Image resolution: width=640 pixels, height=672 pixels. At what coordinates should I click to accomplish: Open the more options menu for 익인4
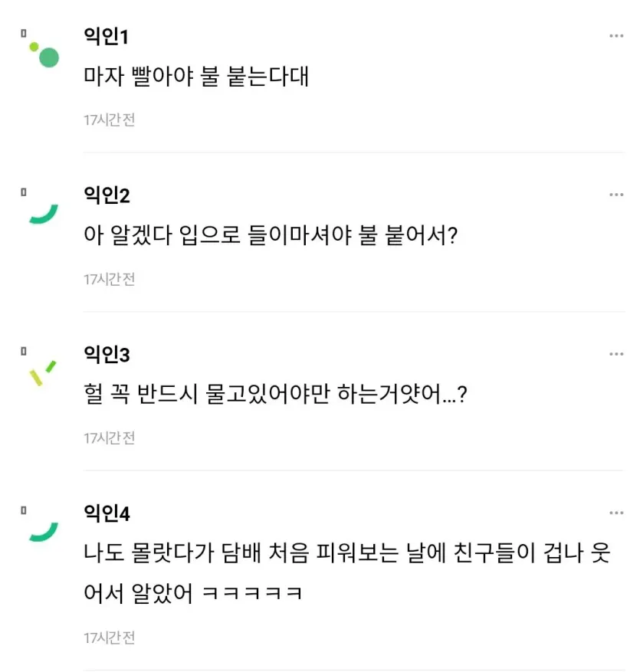pyautogui.click(x=616, y=513)
